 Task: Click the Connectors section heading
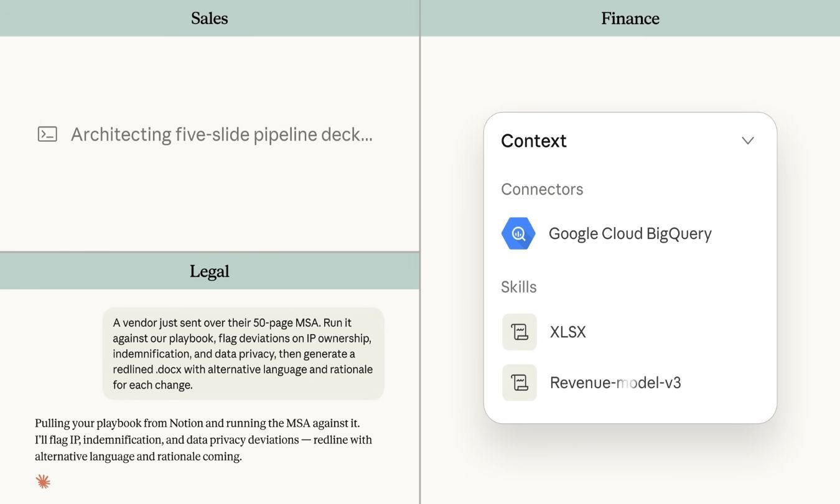(542, 189)
